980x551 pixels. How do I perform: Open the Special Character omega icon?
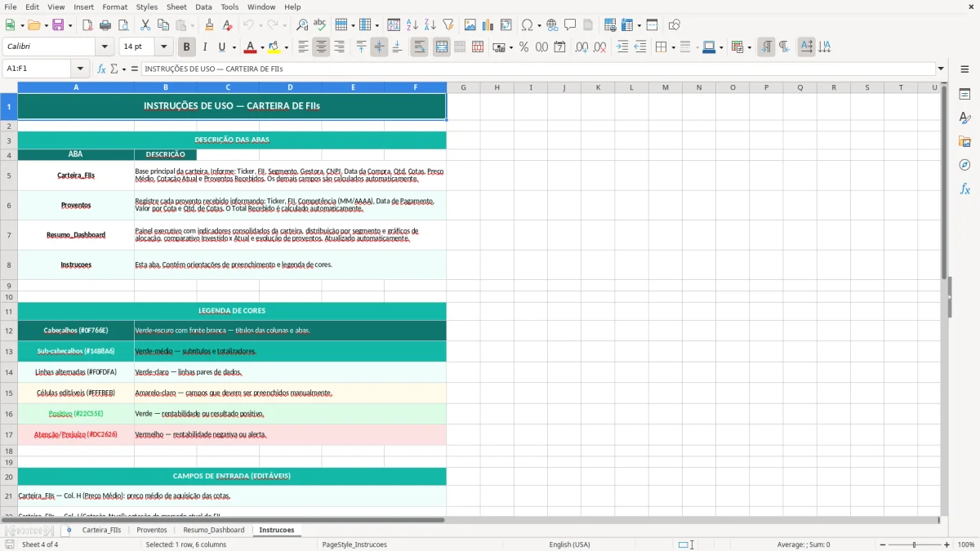tap(527, 25)
